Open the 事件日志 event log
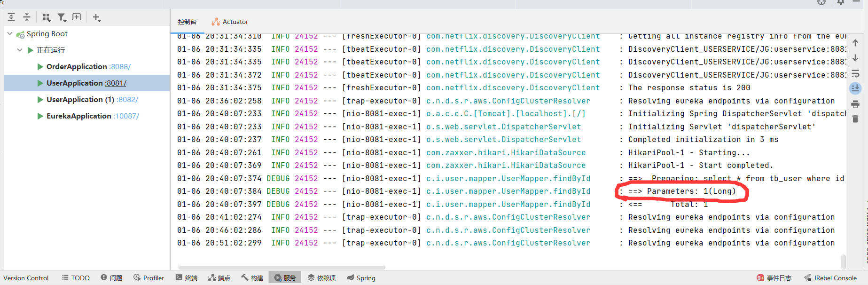The width and height of the screenshot is (868, 285). tap(774, 278)
